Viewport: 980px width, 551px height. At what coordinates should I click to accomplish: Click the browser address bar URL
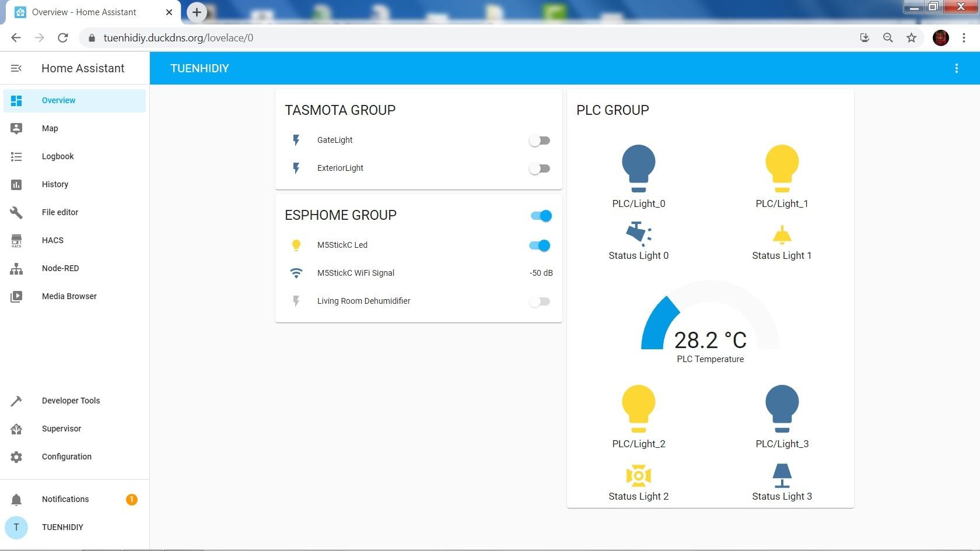(178, 38)
